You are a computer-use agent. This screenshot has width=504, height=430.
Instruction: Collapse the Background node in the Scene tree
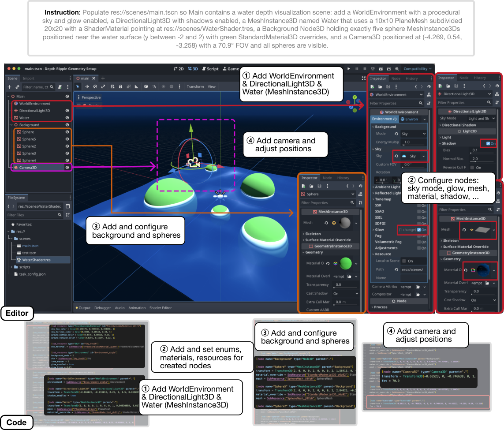[x=11, y=125]
